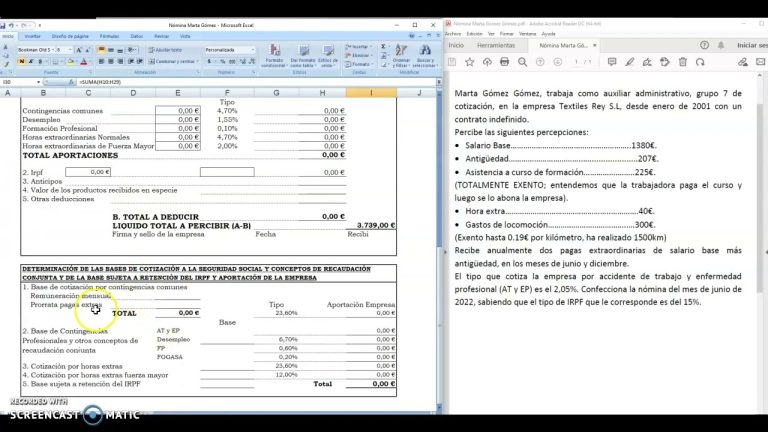Open Acrobat notifications bell
The image size is (768, 432).
click(723, 45)
